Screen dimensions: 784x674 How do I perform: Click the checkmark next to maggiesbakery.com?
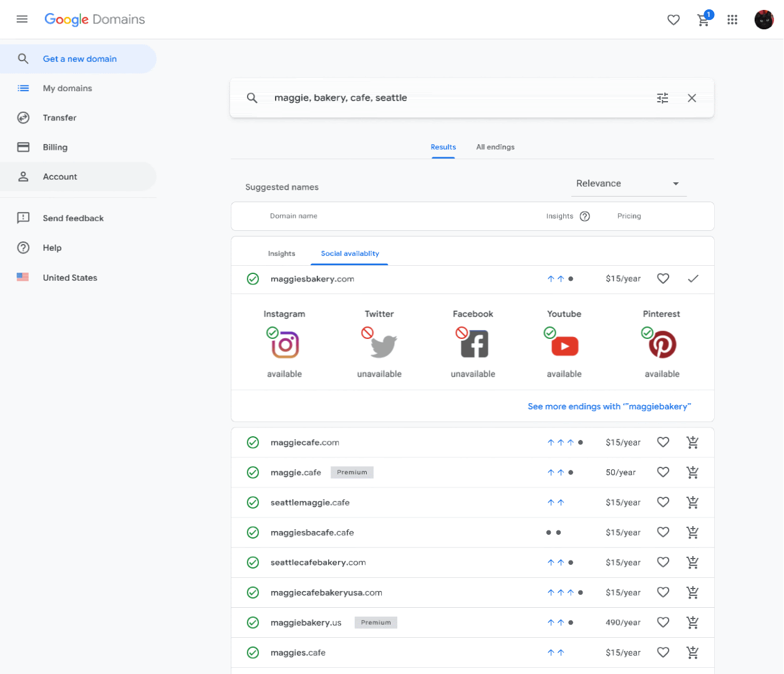coord(693,278)
